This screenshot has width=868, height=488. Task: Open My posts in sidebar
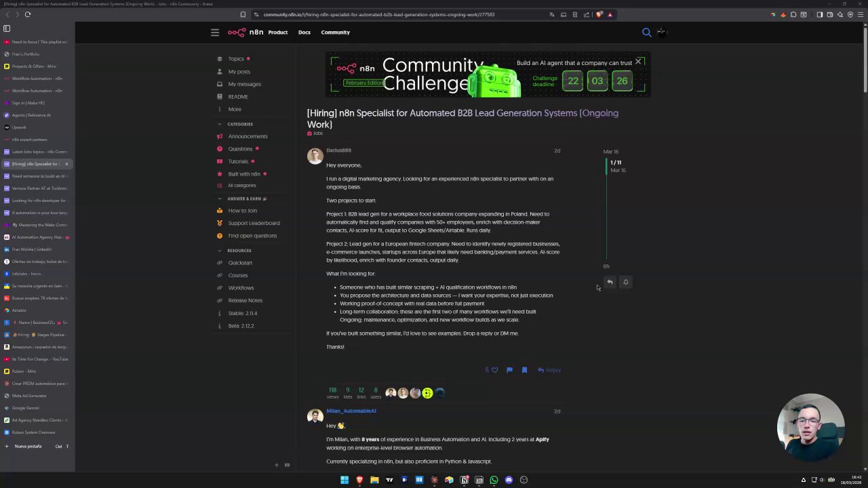point(239,71)
